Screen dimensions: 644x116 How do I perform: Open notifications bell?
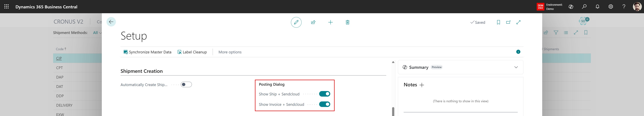pos(597,7)
